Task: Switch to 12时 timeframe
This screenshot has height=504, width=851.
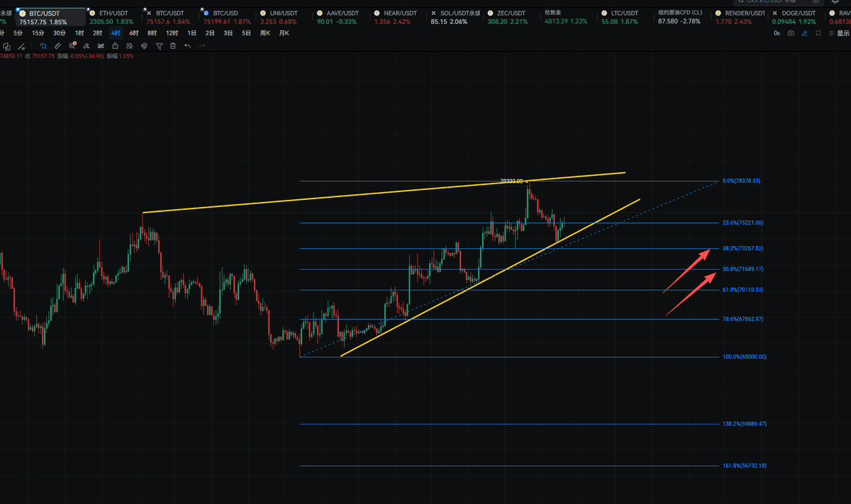Action: point(172,33)
